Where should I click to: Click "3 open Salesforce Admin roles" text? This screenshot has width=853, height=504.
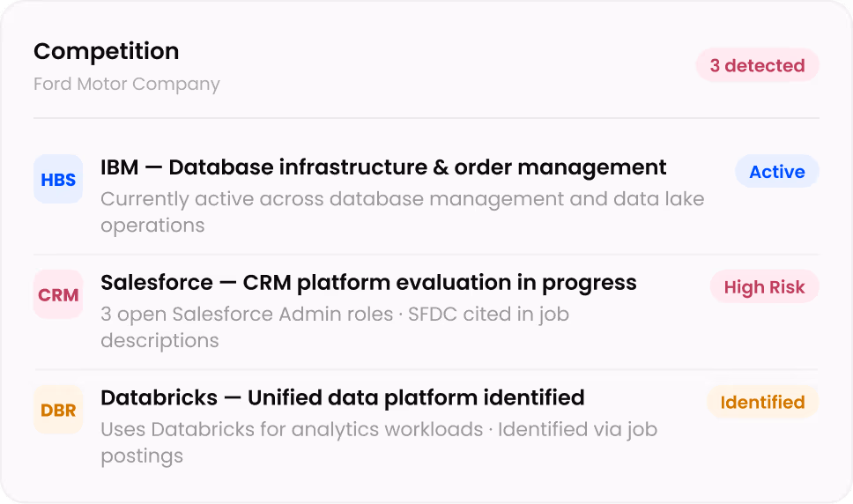tap(247, 315)
